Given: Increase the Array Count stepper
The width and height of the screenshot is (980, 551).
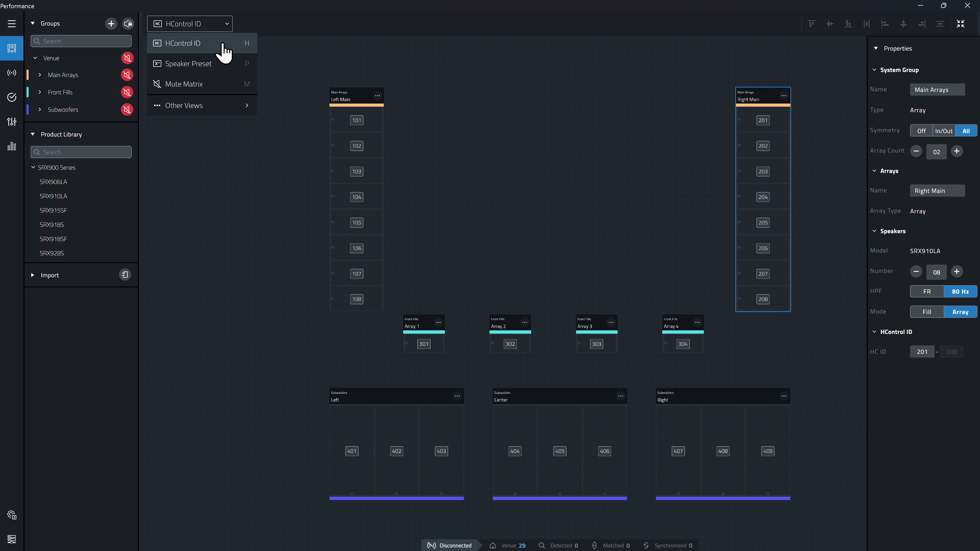Looking at the screenshot, I should pos(957,151).
